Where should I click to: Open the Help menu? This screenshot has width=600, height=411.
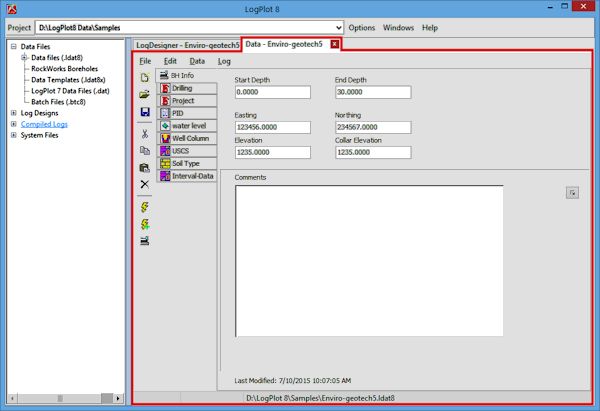430,28
